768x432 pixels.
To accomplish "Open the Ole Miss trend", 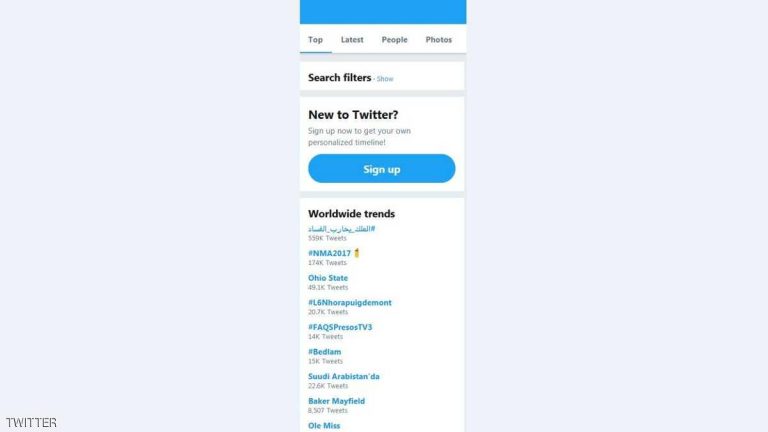I will (324, 426).
